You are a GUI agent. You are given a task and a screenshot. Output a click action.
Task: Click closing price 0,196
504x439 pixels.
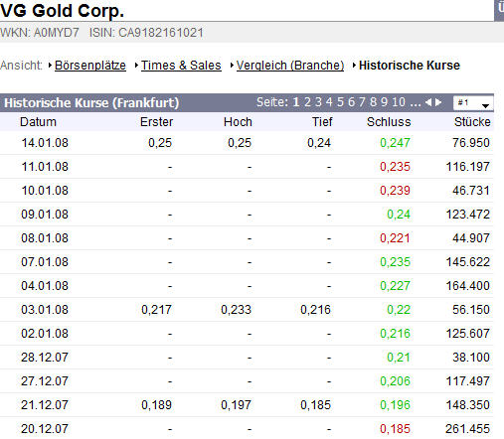pos(395,405)
